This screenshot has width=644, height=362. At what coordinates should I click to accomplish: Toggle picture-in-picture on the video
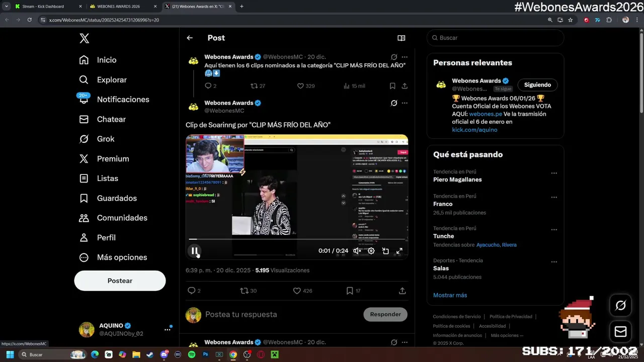tap(385, 251)
